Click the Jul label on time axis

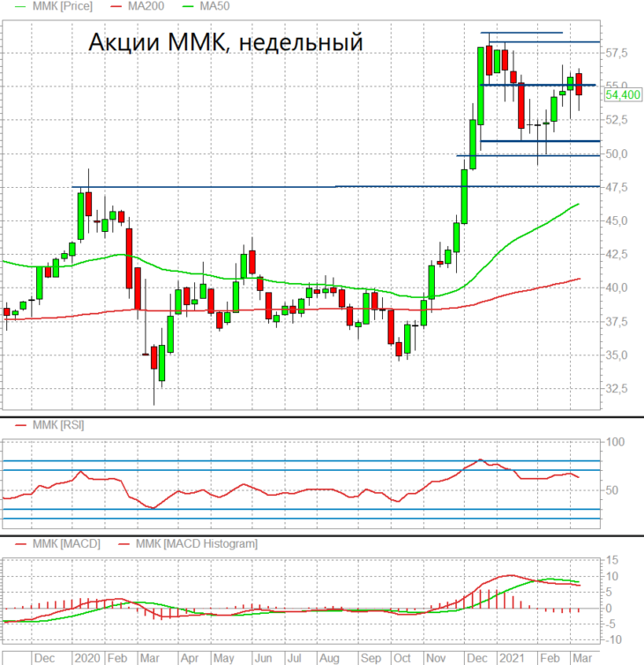pos(294,658)
